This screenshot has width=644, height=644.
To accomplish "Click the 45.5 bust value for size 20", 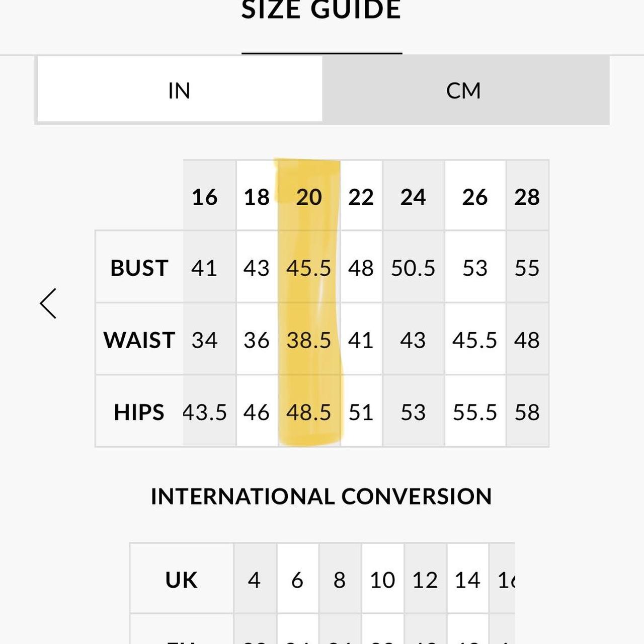I will pyautogui.click(x=309, y=268).
